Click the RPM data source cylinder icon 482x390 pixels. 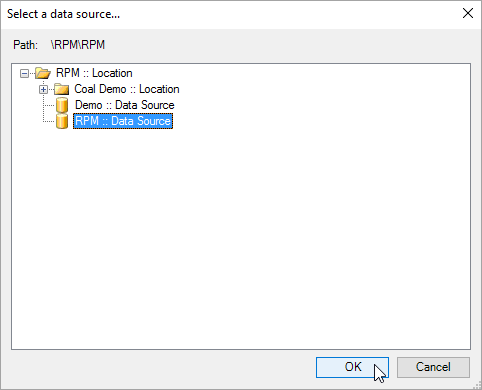point(62,121)
